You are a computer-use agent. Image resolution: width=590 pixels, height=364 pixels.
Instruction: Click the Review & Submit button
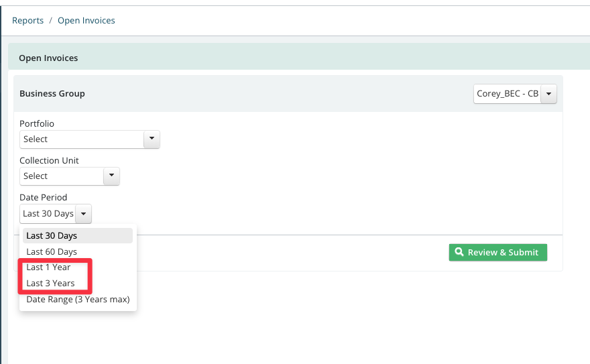pyautogui.click(x=497, y=252)
